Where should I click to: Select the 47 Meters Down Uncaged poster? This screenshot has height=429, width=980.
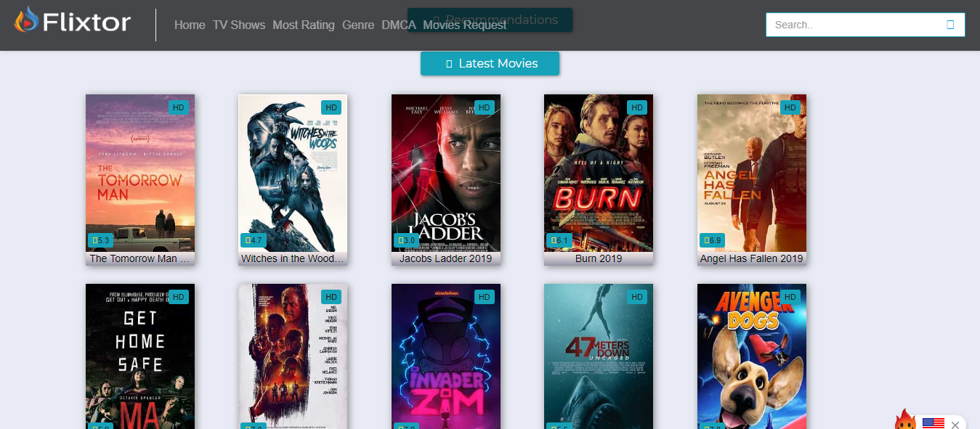pyautogui.click(x=599, y=356)
